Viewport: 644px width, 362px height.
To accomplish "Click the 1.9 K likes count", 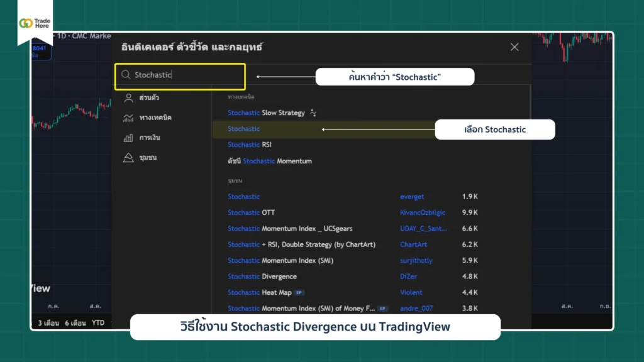I will pyautogui.click(x=470, y=197).
